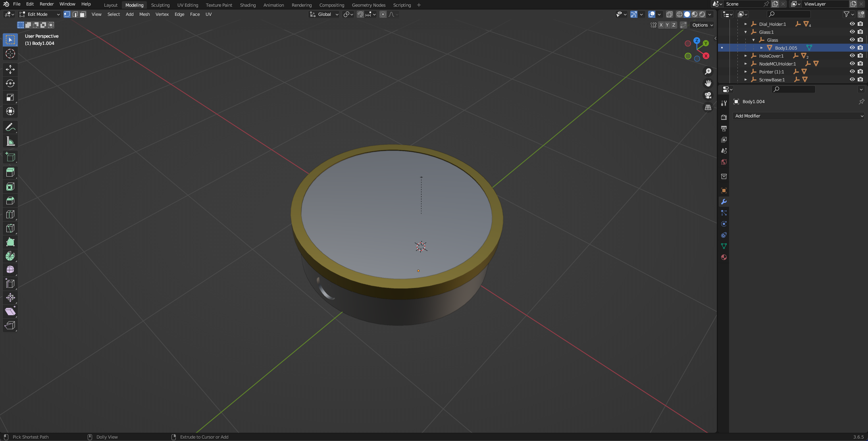Select the Bevel tool
868x441 pixels.
click(x=10, y=200)
